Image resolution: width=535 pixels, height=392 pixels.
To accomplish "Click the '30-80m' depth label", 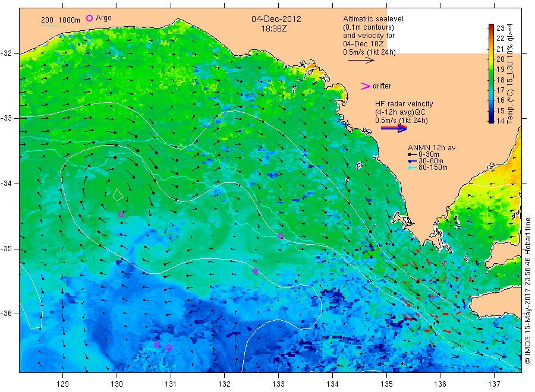I will point(431,161).
